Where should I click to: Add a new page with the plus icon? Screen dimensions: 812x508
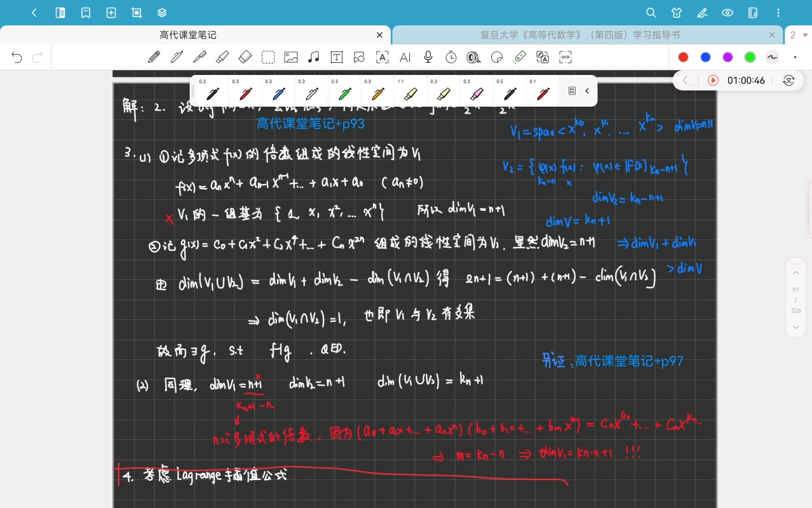[x=111, y=13]
